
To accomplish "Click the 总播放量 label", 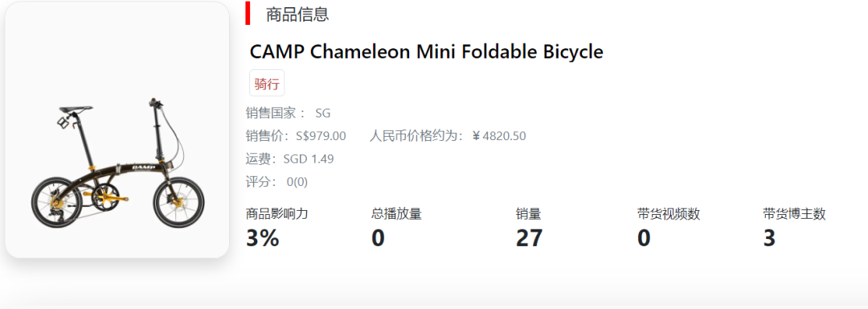I will pos(396,214).
